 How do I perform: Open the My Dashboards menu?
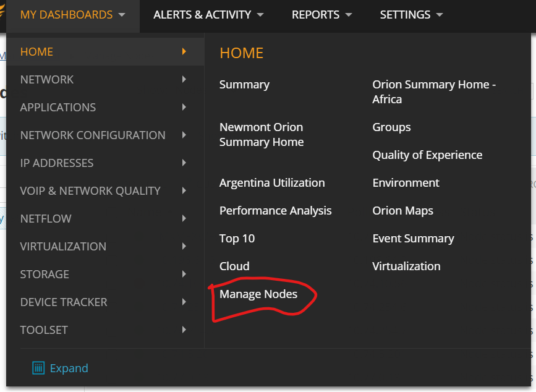point(73,15)
